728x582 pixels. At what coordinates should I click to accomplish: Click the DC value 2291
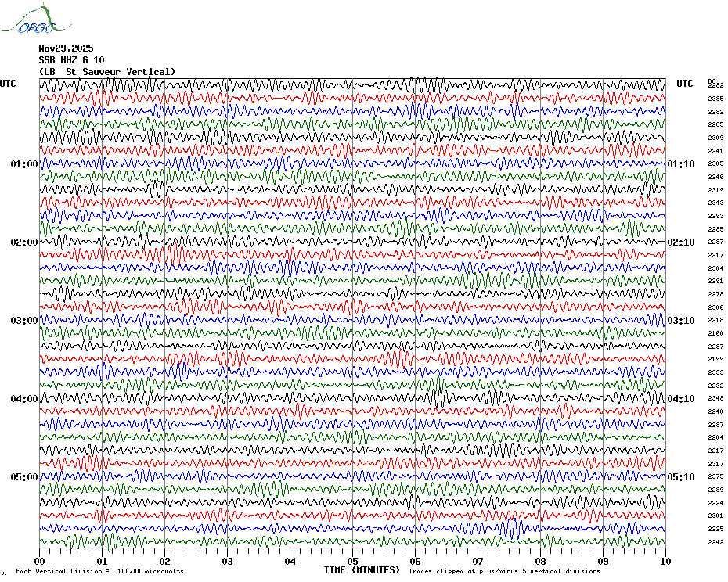click(x=715, y=282)
